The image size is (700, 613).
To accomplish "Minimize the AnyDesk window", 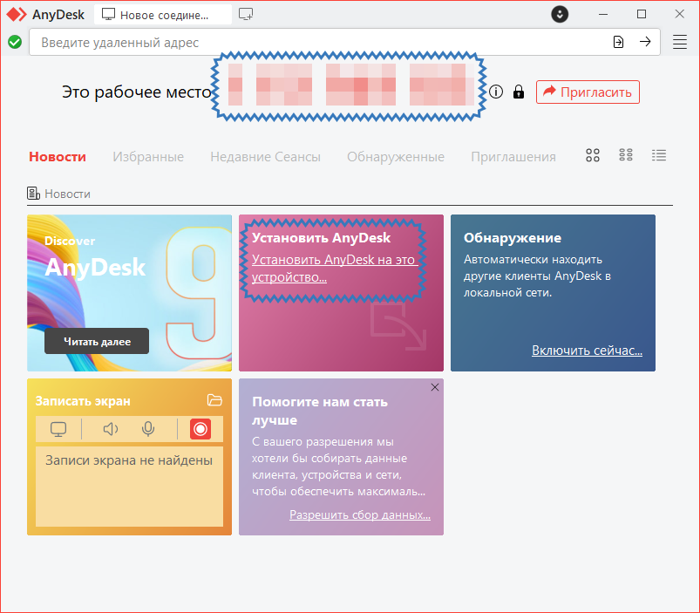I will click(603, 14).
